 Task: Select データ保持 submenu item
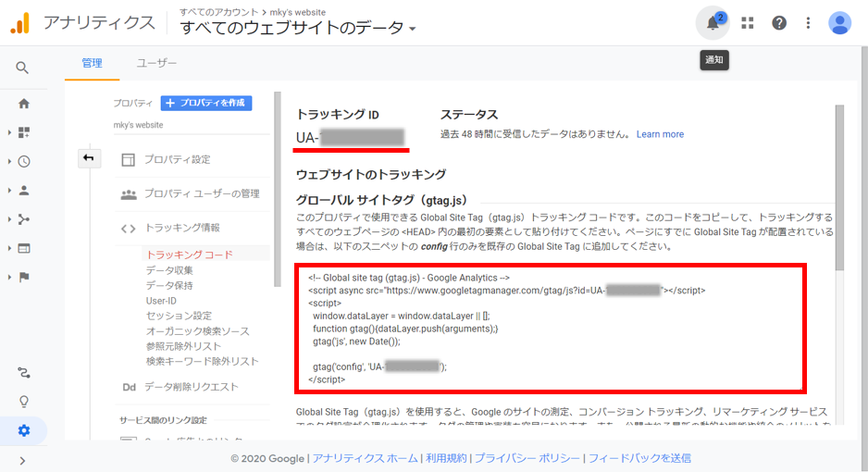[169, 286]
